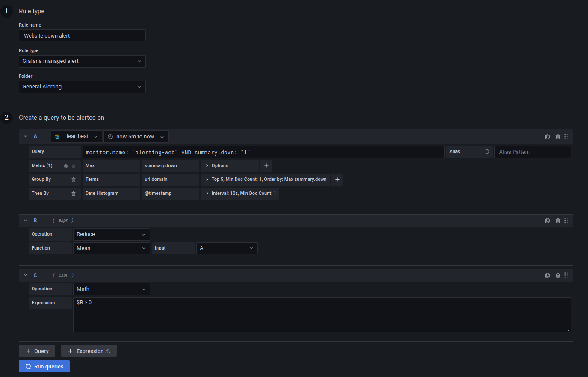Delete expression C using its trash icon
Viewport: 588px width, 377px height.
click(558, 275)
